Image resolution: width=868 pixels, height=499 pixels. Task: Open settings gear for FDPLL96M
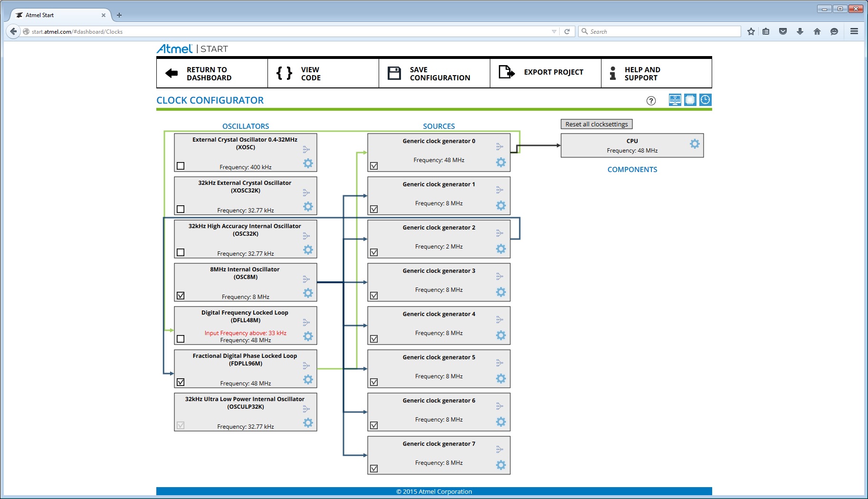(x=308, y=380)
